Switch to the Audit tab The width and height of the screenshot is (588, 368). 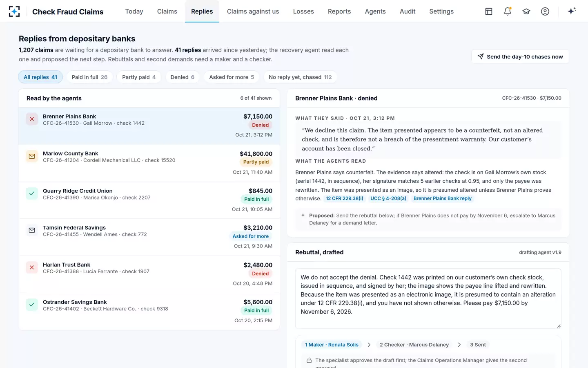(408, 11)
